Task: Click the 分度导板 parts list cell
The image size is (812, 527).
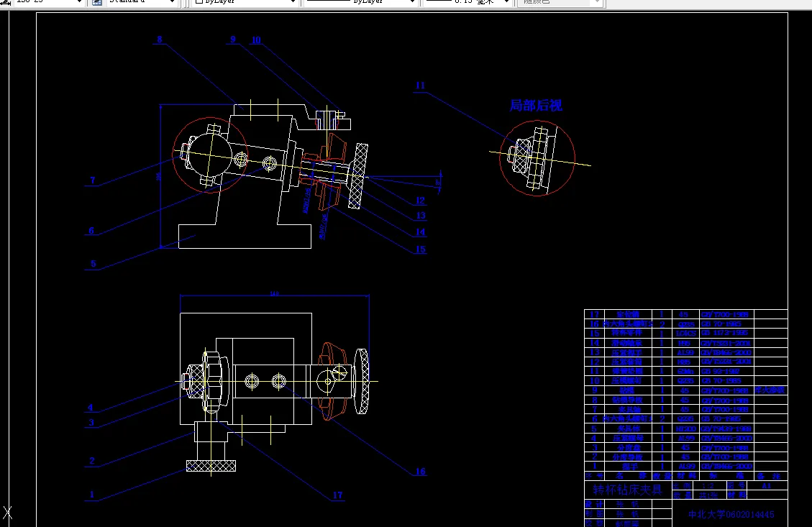Action: click(628, 457)
